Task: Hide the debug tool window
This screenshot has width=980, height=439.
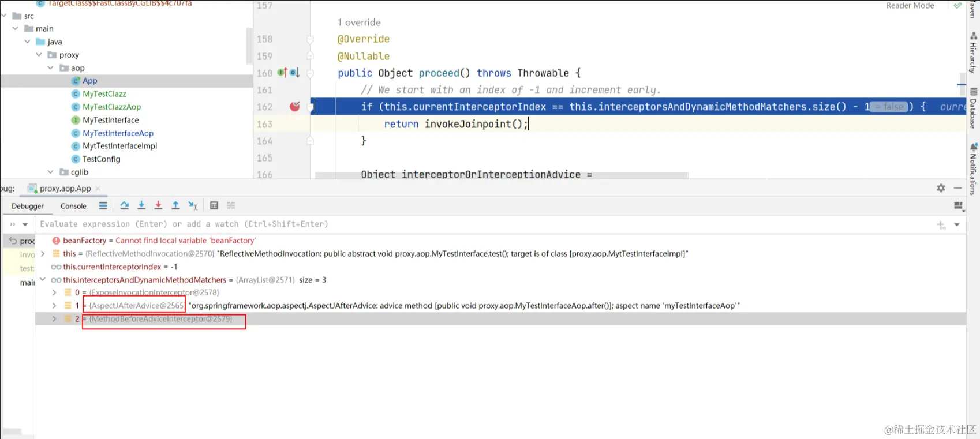Action: pyautogui.click(x=957, y=188)
